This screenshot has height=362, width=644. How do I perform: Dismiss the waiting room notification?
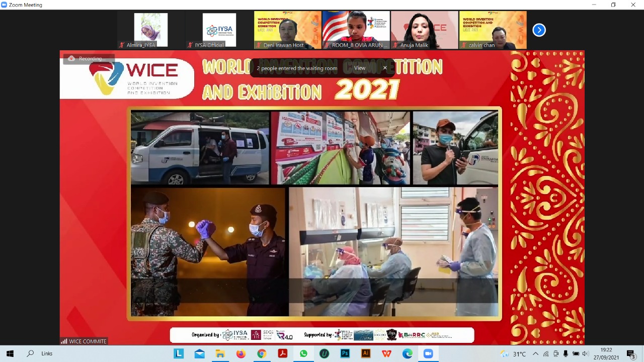pyautogui.click(x=385, y=68)
